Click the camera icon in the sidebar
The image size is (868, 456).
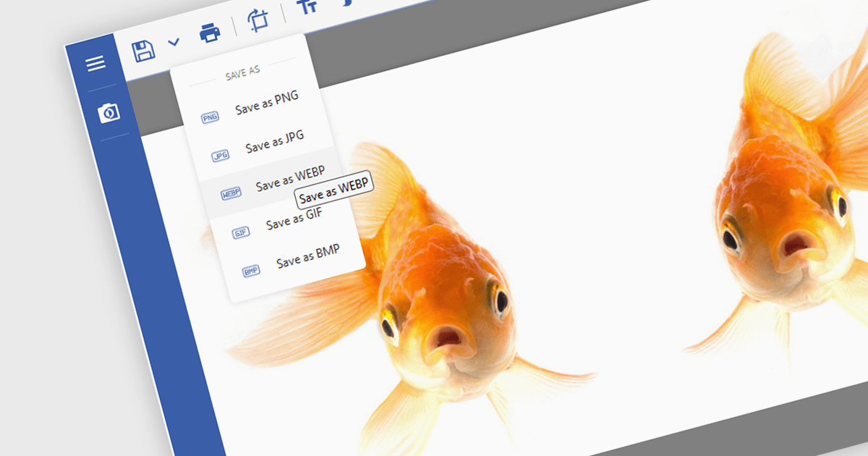click(109, 112)
